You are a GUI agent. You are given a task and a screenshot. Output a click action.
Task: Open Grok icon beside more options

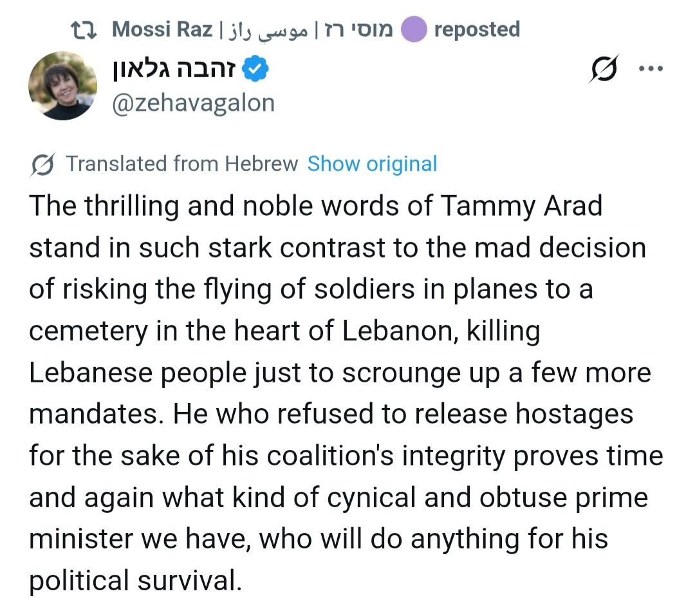[x=603, y=70]
